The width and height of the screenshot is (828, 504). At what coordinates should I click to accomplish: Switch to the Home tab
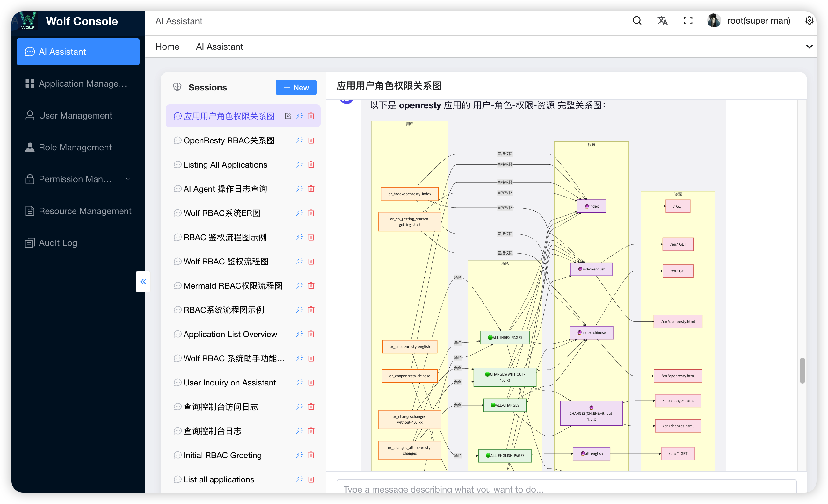pyautogui.click(x=167, y=47)
